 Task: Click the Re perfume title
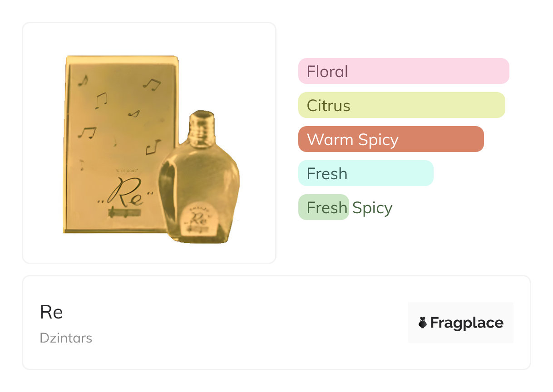(x=51, y=312)
